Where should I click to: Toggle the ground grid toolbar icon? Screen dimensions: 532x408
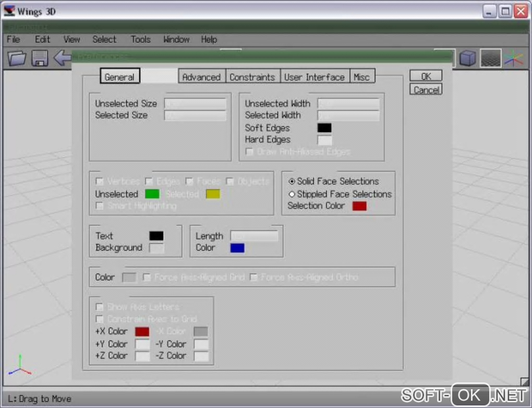click(x=491, y=58)
